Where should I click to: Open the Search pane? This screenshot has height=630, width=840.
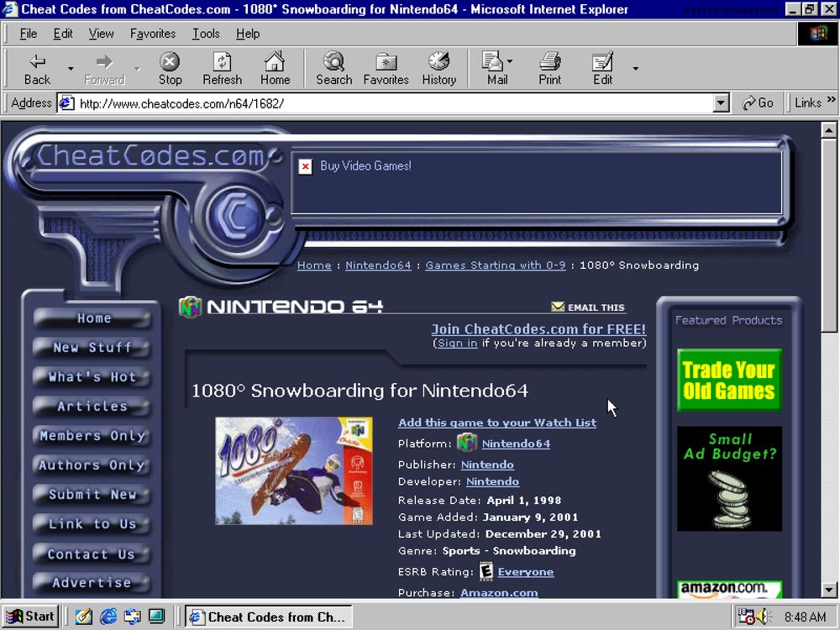coord(333,69)
